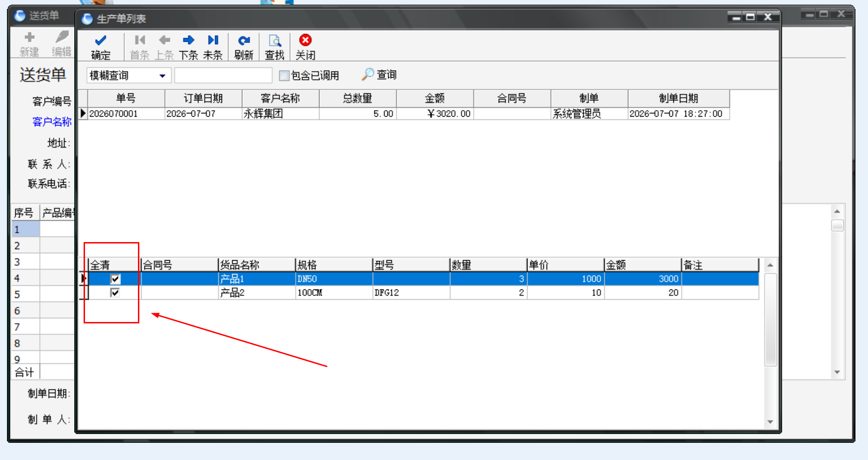Click 编辑 icon in 送货单 window
Viewport: 868px width, 460px height.
pyautogui.click(x=61, y=37)
